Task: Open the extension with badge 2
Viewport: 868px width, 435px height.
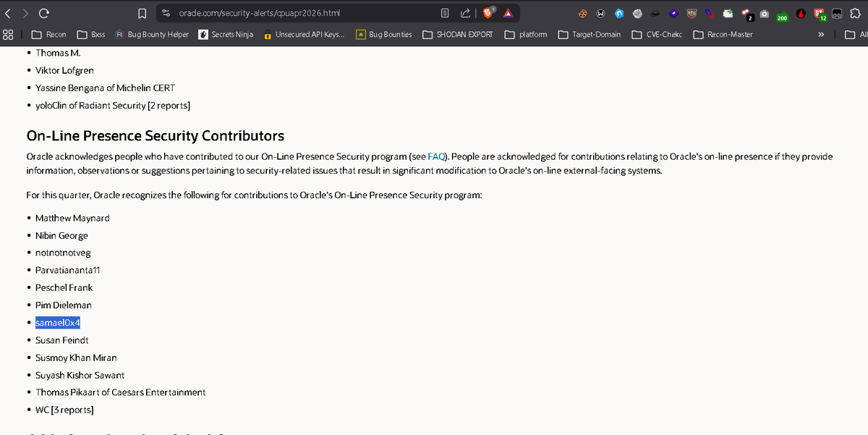Action: [x=746, y=14]
